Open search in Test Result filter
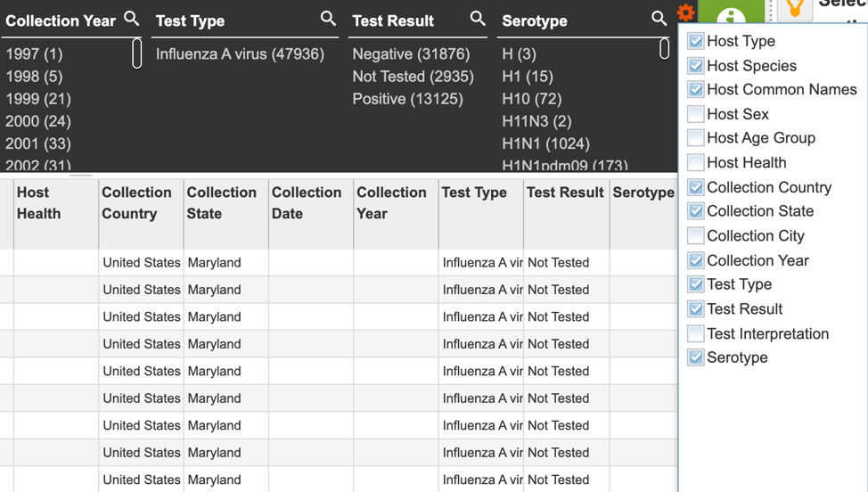Viewport: 868px width, 492px height. (478, 18)
